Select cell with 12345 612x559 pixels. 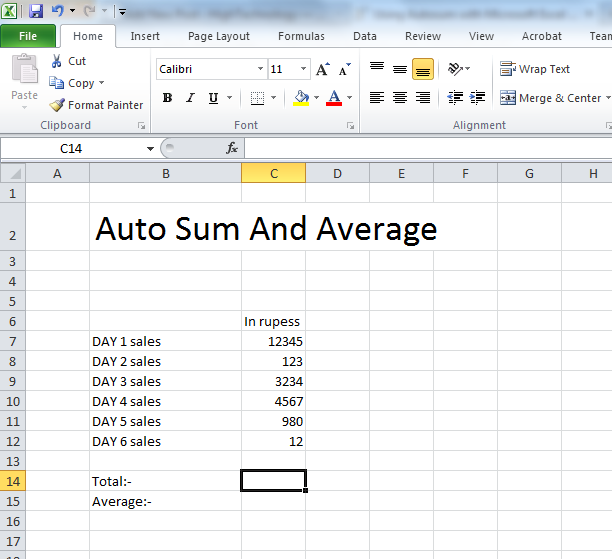click(x=274, y=341)
